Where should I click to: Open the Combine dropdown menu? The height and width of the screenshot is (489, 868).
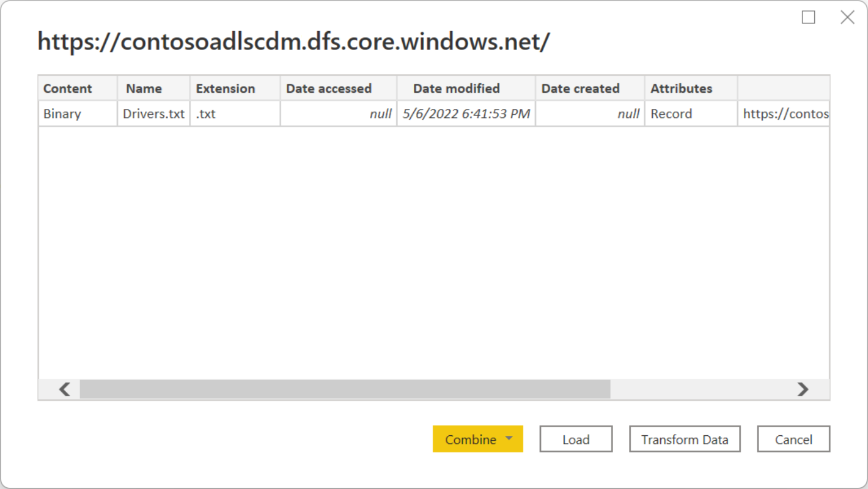[510, 439]
